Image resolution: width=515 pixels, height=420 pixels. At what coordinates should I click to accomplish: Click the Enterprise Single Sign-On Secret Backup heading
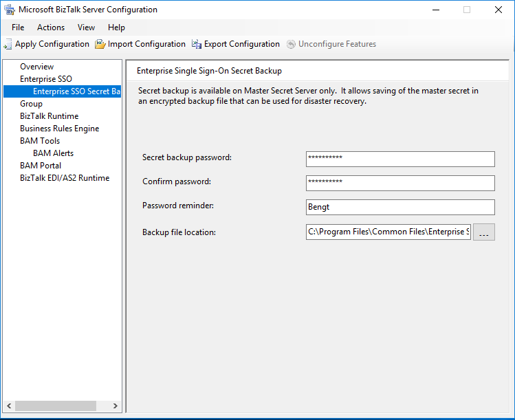click(209, 71)
